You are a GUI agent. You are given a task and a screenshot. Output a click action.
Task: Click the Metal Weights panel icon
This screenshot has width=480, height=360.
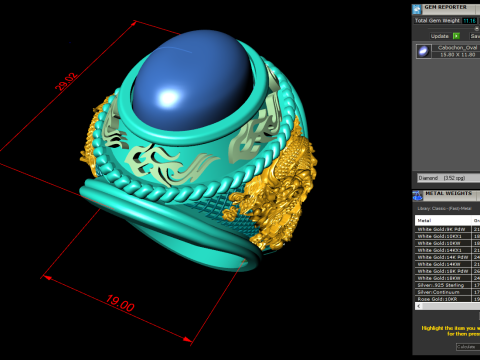[x=418, y=196]
